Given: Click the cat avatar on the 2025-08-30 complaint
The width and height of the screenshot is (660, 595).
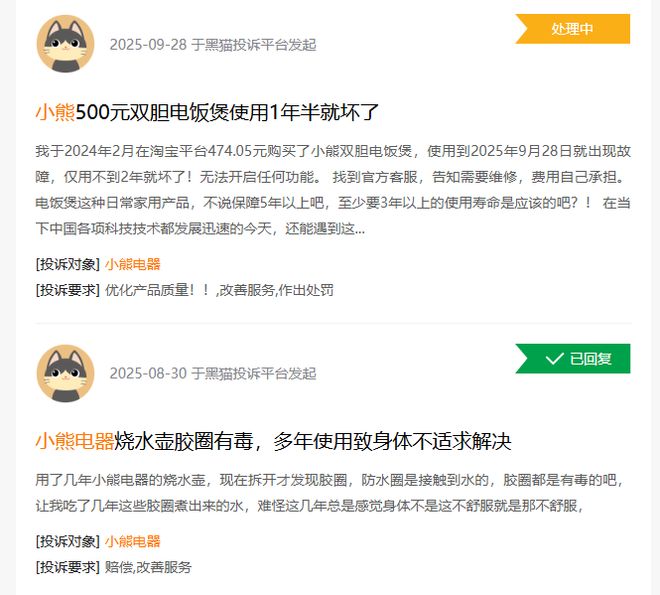Looking at the screenshot, I should (x=65, y=373).
